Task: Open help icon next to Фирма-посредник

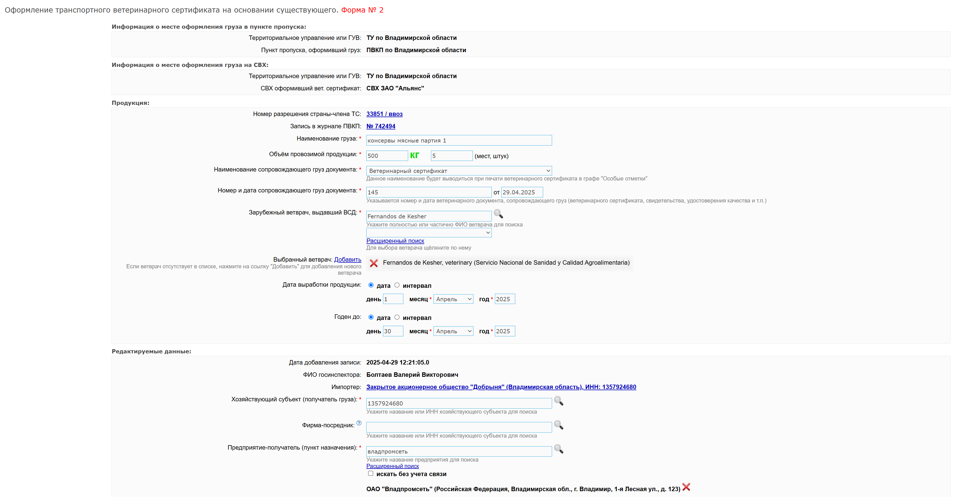Action: tap(359, 423)
